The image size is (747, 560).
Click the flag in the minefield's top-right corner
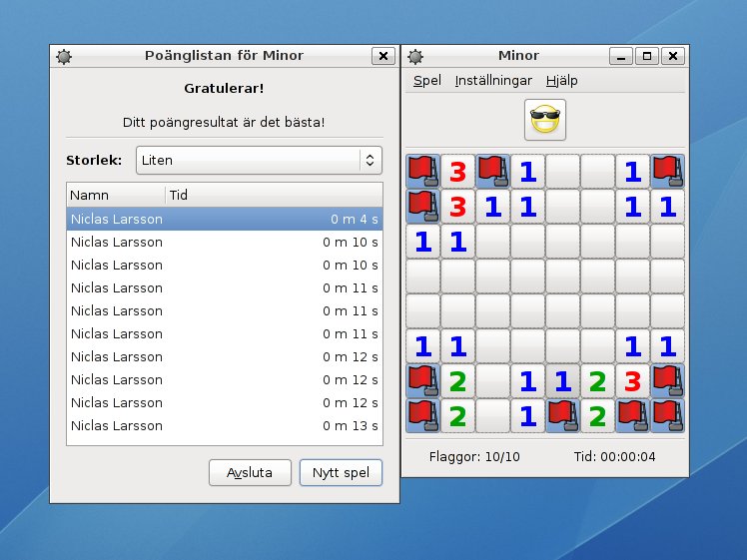pyautogui.click(x=668, y=171)
